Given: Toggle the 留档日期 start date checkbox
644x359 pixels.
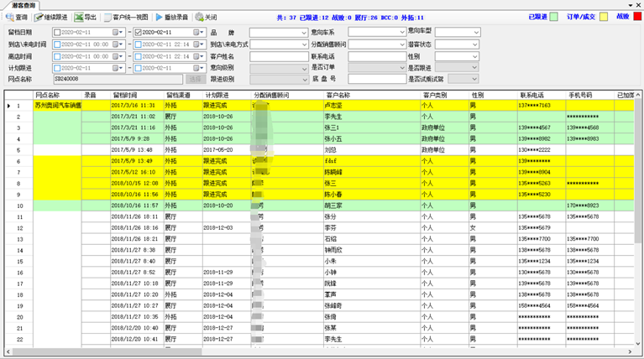Looking at the screenshot, I should pos(57,33).
